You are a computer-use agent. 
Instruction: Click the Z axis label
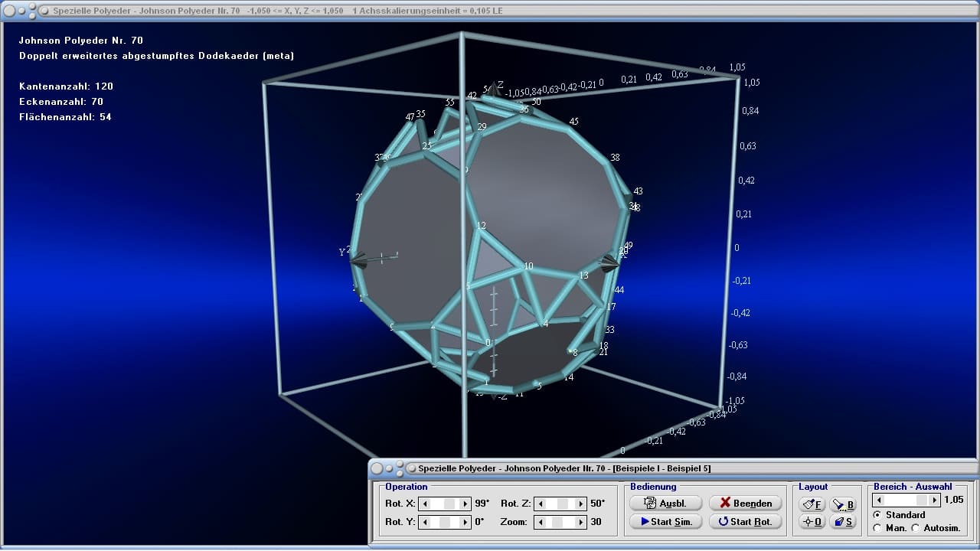point(500,84)
